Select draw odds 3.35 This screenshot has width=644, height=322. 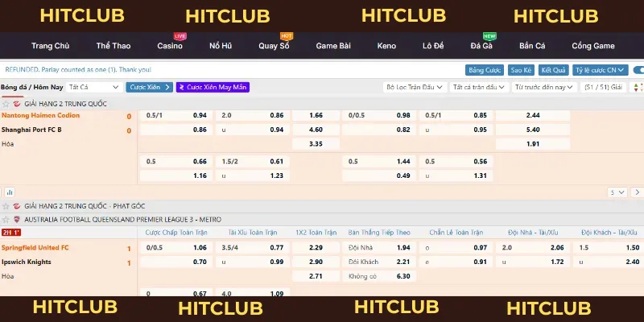(x=316, y=144)
